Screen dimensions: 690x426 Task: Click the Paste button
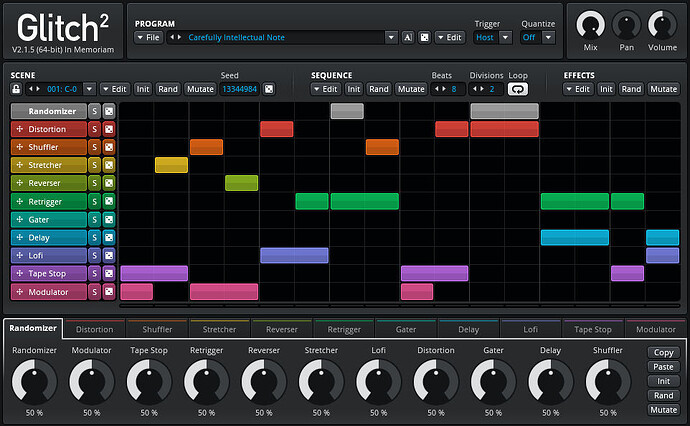coord(664,367)
